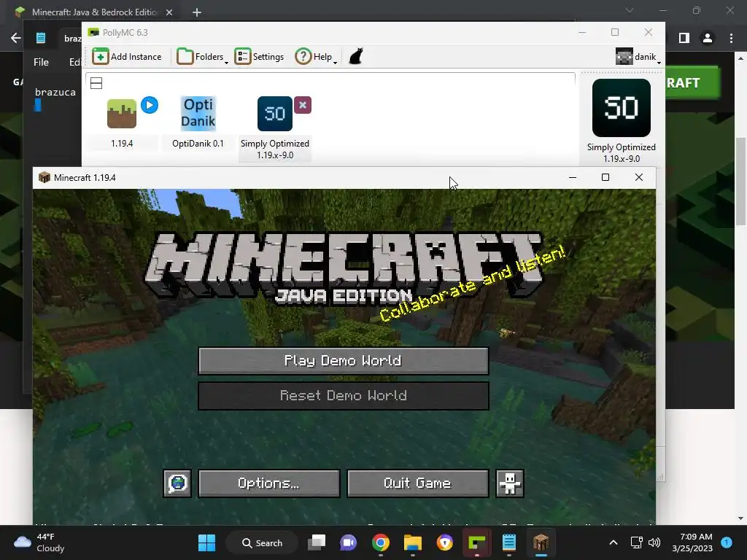Open the browser tab search chevron
Screen dimensions: 747x560
(x=630, y=10)
